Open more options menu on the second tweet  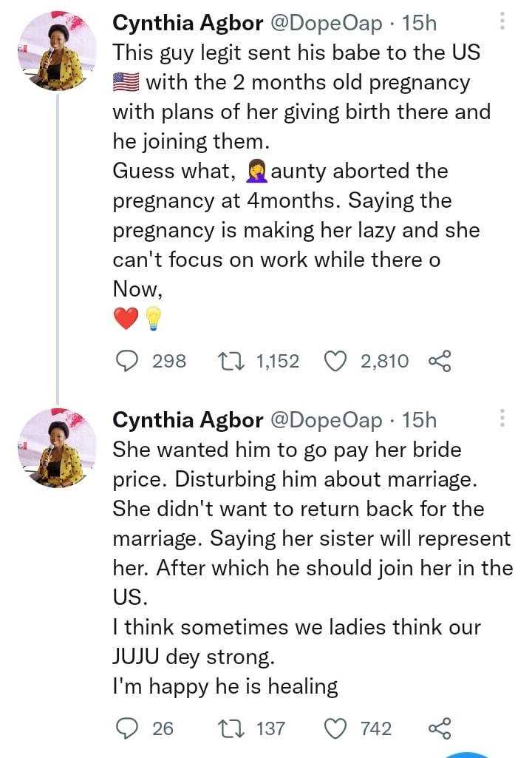pos(502,419)
